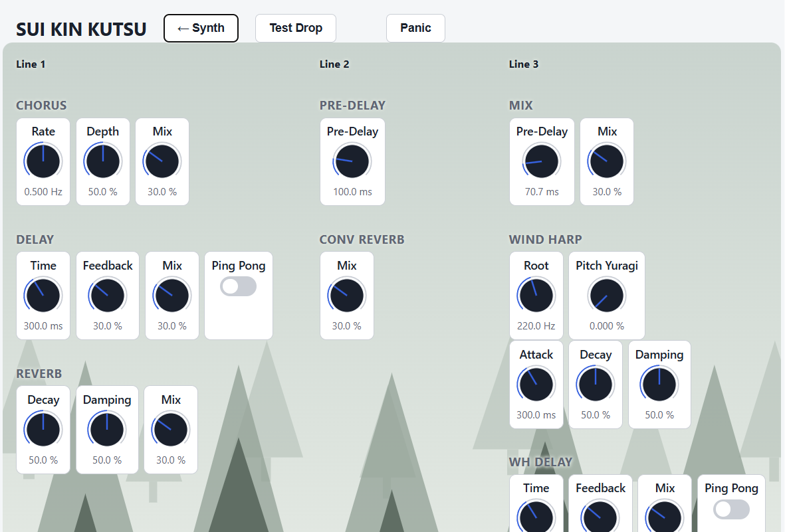
Task: Click the Wind Harp Root knob
Action: coord(536,296)
